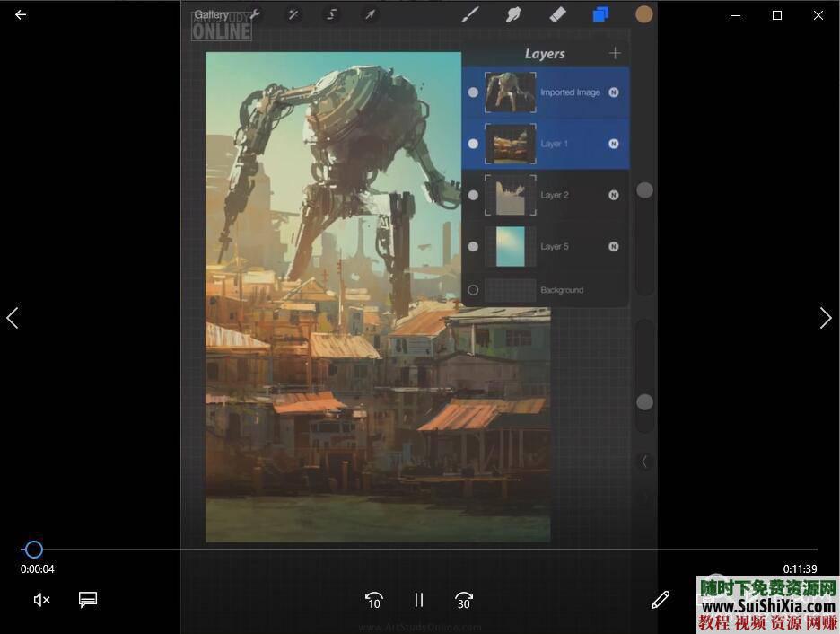Open the Layers panel icon
Image resolution: width=840 pixels, height=634 pixels.
click(x=600, y=14)
